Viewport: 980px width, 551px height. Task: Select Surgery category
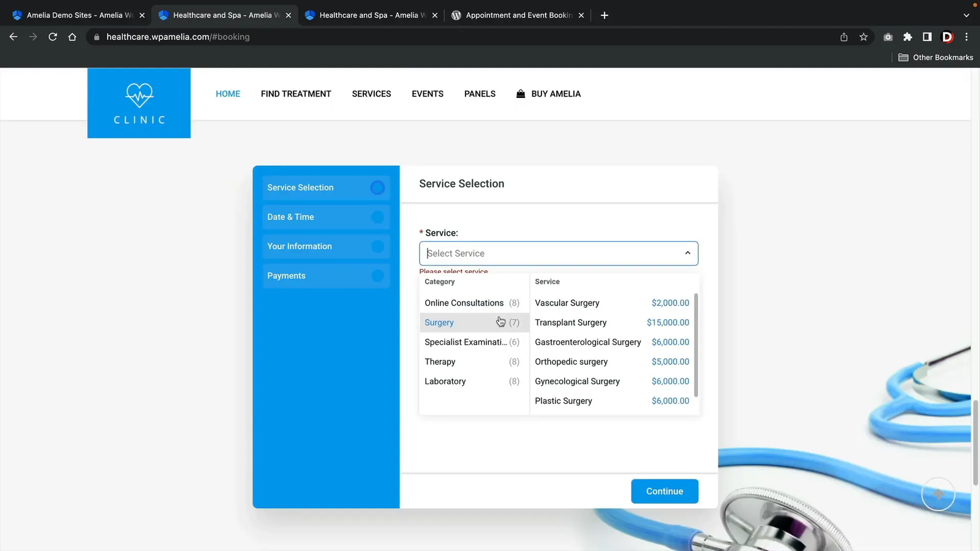474,323
